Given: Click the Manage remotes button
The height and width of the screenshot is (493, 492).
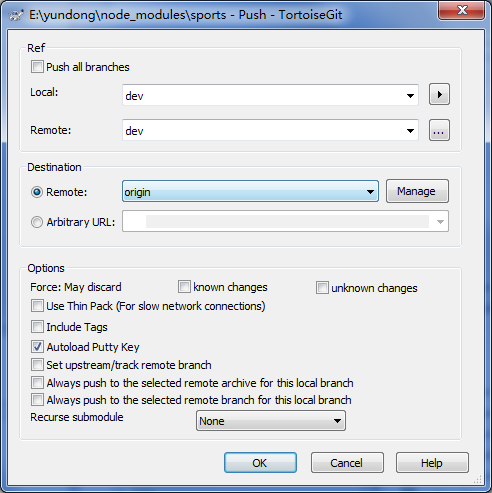Looking at the screenshot, I should [x=417, y=191].
